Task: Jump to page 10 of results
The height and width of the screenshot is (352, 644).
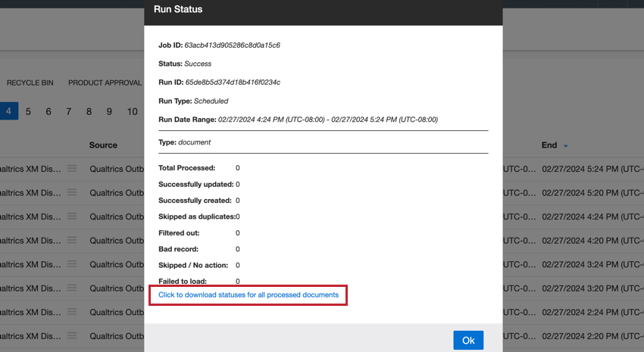Action: tap(132, 111)
